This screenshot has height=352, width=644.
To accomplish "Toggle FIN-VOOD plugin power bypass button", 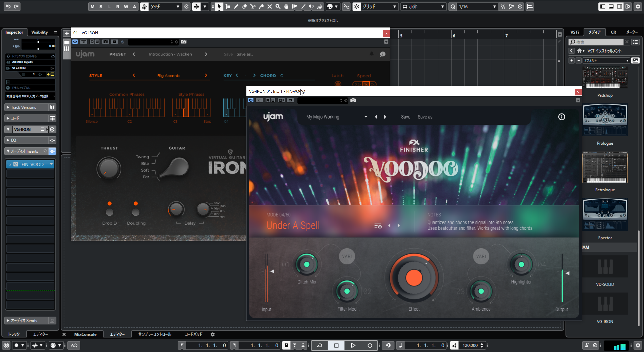I will pos(251,100).
